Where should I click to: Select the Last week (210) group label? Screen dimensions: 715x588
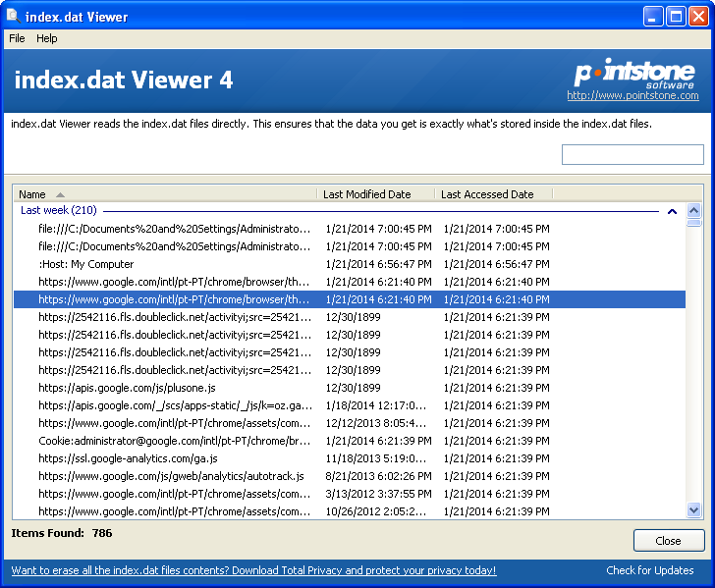tap(59, 210)
